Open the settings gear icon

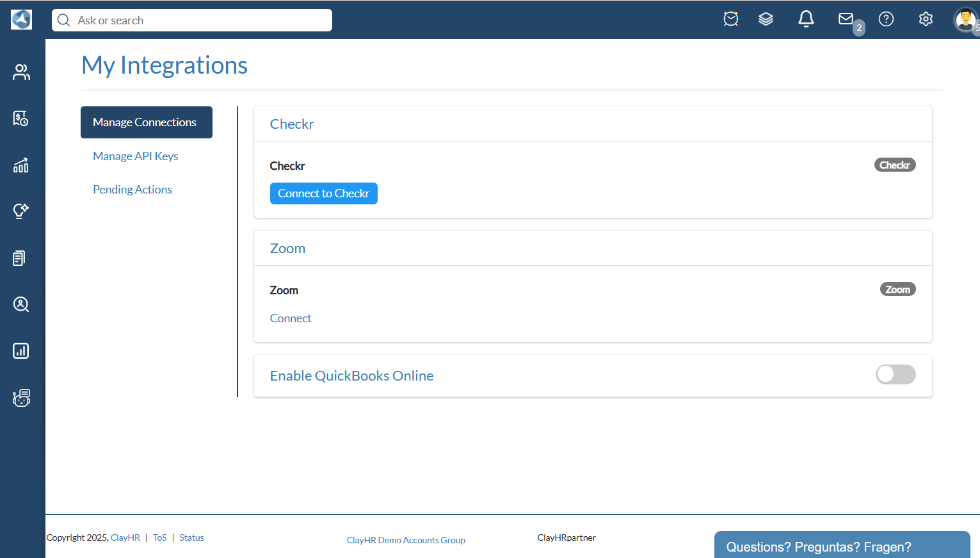(x=926, y=19)
